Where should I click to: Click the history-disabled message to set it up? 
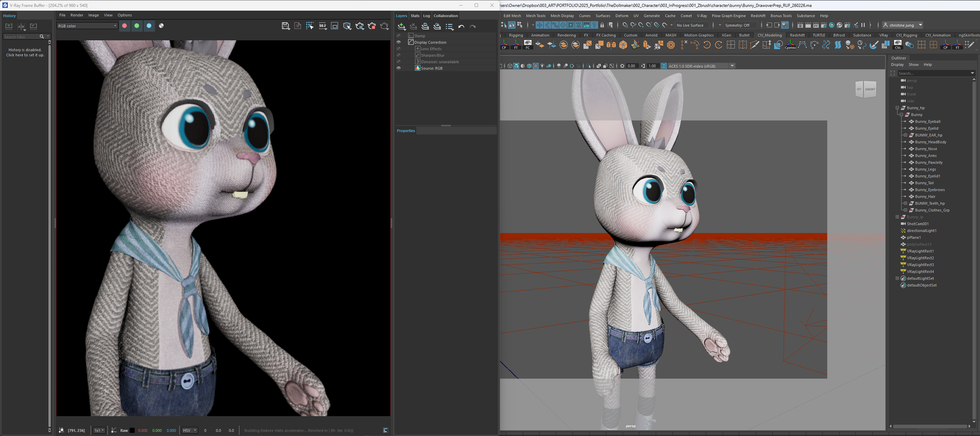[25, 53]
